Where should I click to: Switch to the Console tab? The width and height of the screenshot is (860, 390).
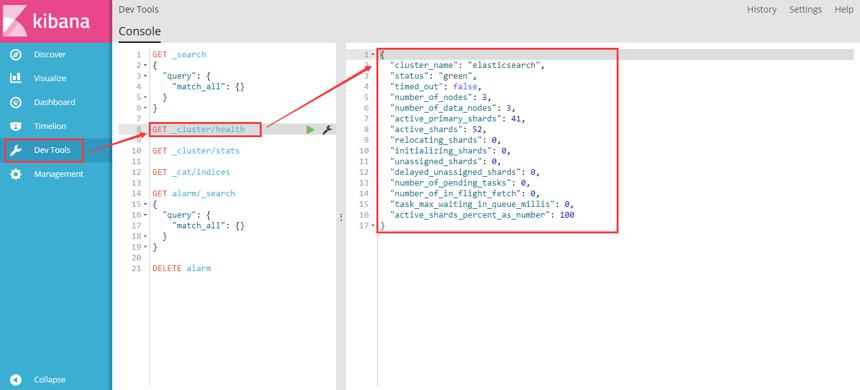click(x=140, y=31)
